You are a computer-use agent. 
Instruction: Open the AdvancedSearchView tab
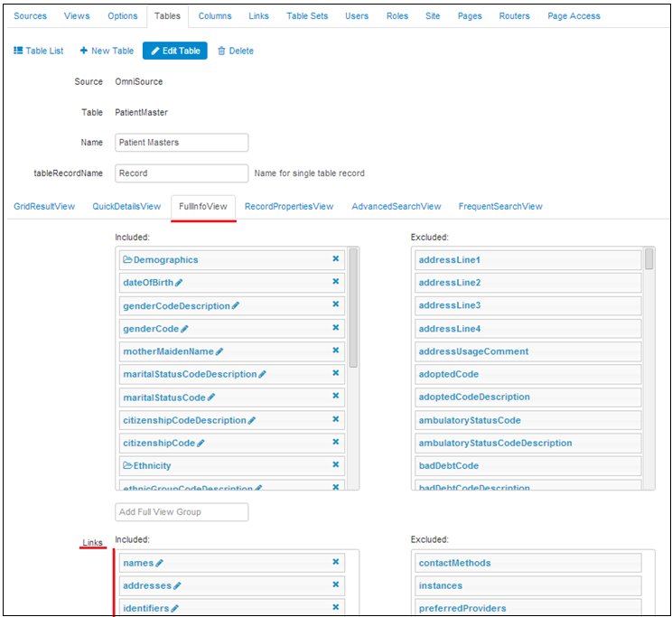coord(396,207)
